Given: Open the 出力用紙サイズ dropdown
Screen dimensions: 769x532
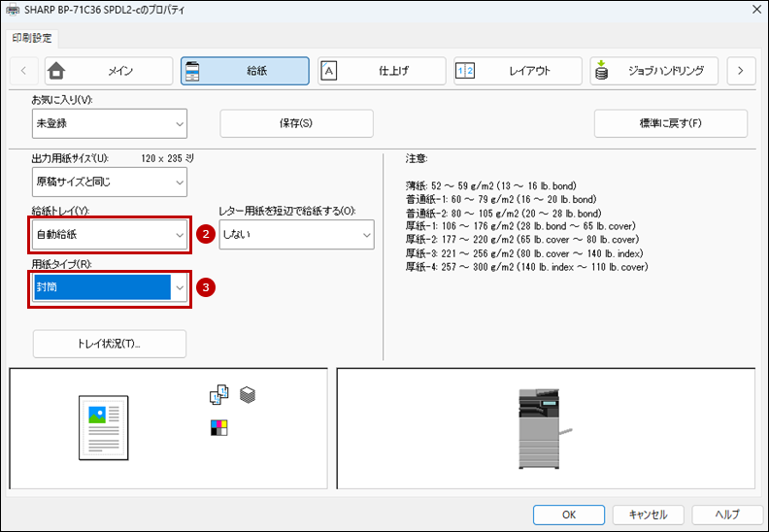Looking at the screenshot, I should 110,182.
